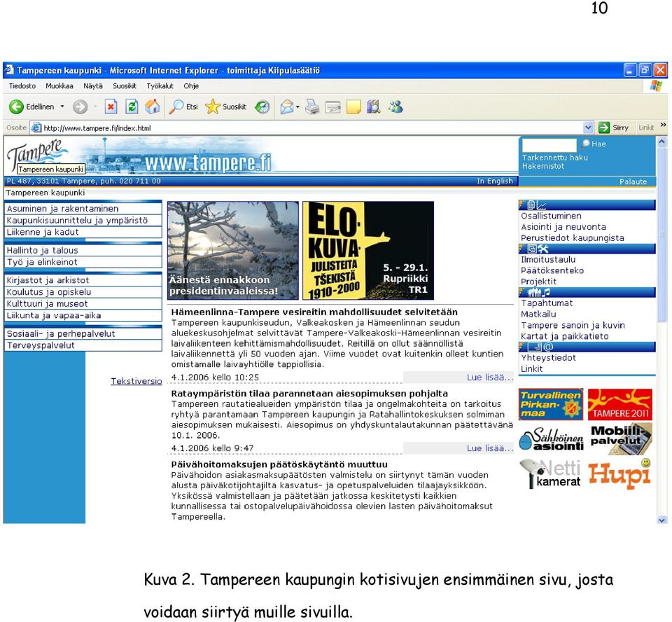Click the page scrollbar down arrow
Screen dimensions: 672x622
pyautogui.click(x=661, y=520)
